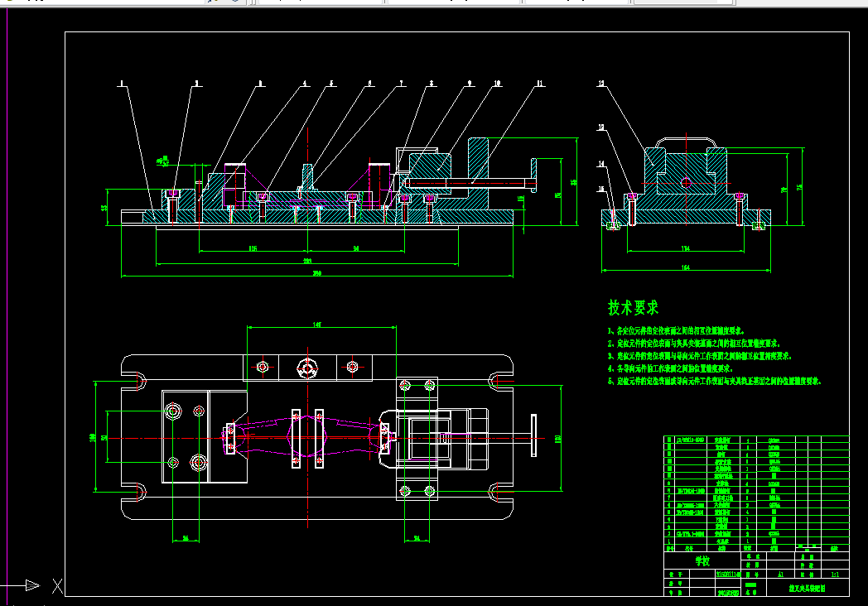Image resolution: width=868 pixels, height=606 pixels.
Task: Click part callout number 15
Action: [601, 190]
